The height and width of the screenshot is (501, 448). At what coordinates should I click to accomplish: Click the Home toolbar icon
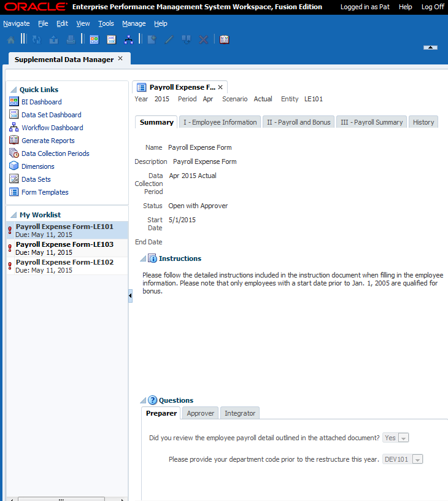[x=11, y=40]
